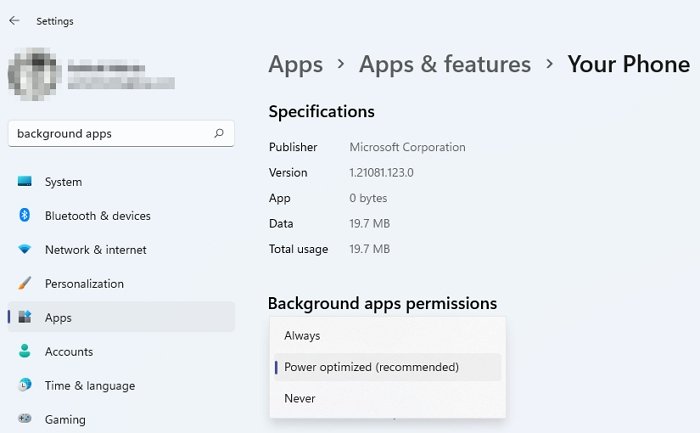Select Always background permission option
The height and width of the screenshot is (433, 700).
(x=302, y=336)
